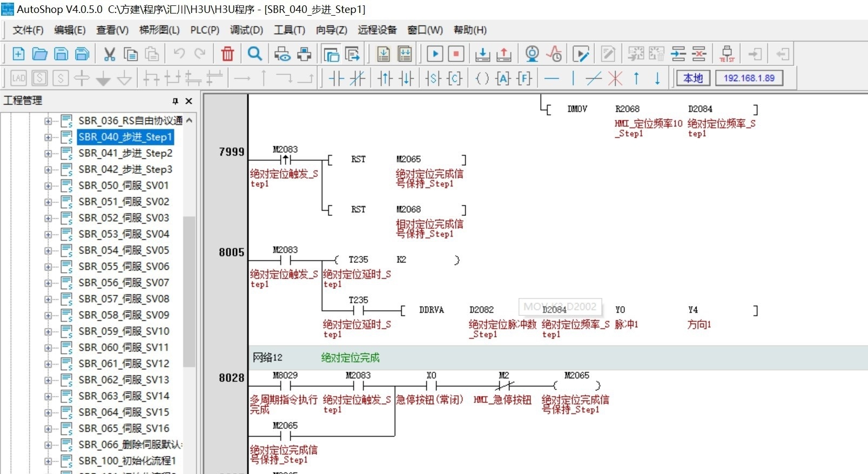Open the 调试(D) menu

pyautogui.click(x=246, y=30)
